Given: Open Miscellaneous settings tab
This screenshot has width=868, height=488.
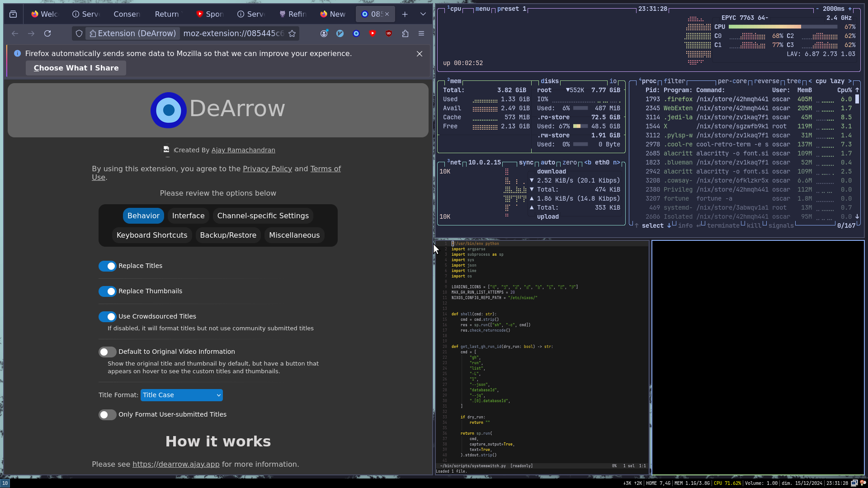Looking at the screenshot, I should (x=294, y=235).
